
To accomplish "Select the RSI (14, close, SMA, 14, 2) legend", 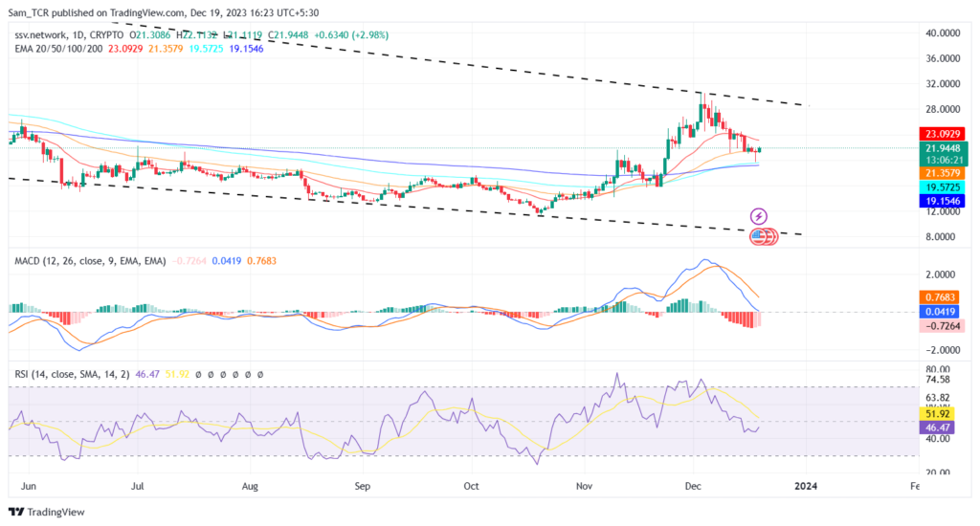I will pyautogui.click(x=72, y=374).
